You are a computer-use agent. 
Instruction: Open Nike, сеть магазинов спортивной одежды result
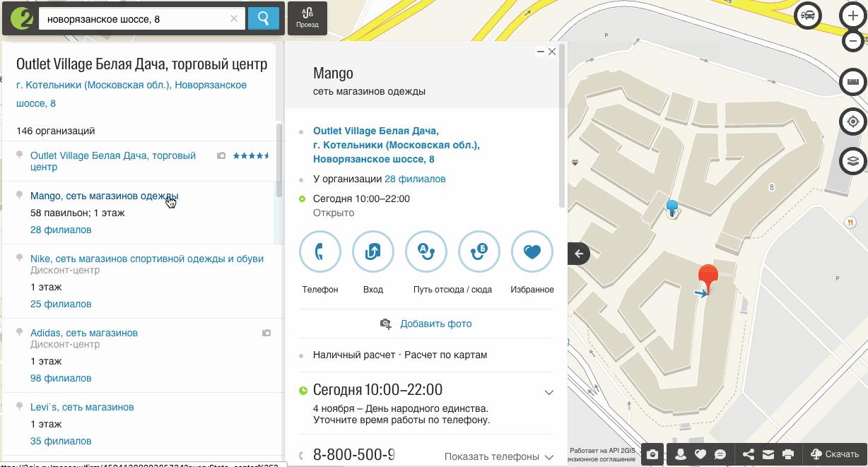coord(147,259)
